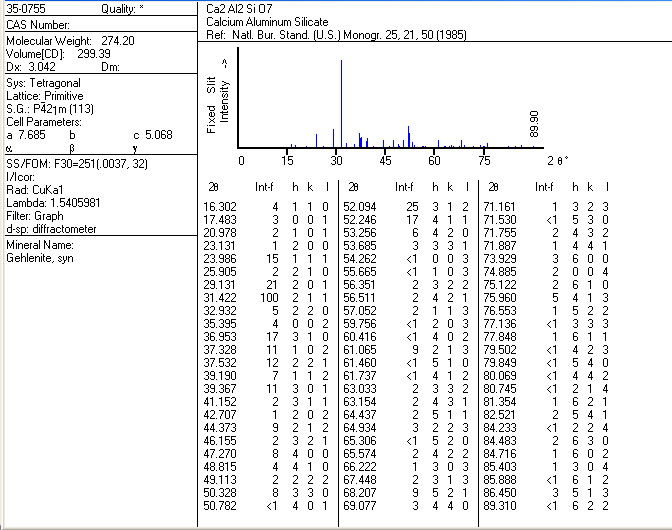Select Volume[CD] value 299.39

tap(94, 54)
